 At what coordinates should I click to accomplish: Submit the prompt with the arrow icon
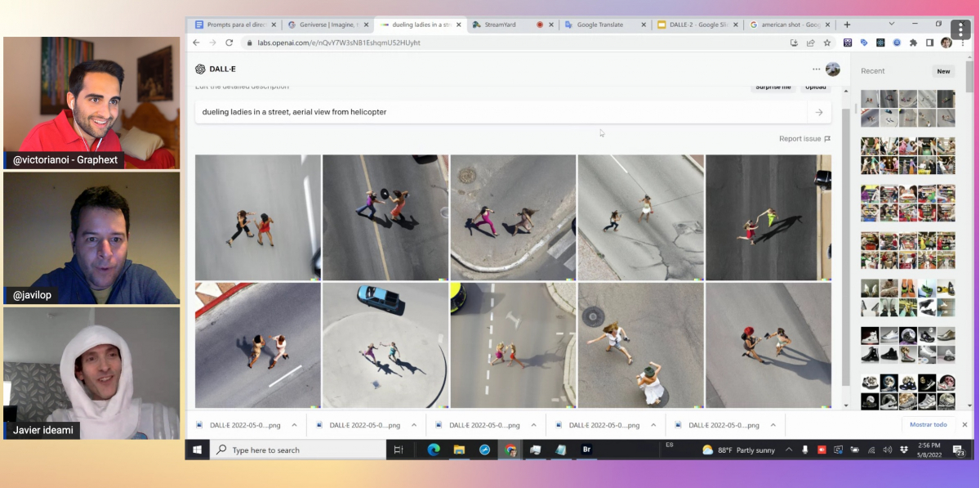[x=819, y=113]
